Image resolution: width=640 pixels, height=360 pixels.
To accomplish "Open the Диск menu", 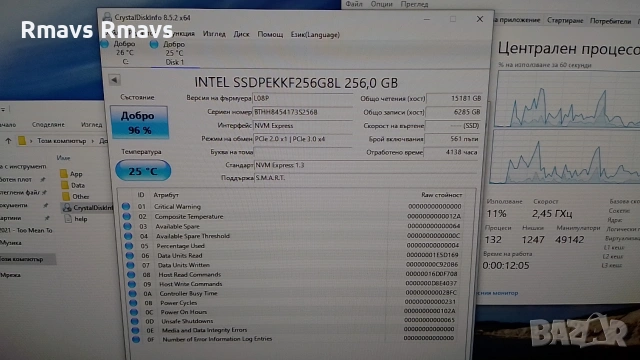I will click(241, 34).
